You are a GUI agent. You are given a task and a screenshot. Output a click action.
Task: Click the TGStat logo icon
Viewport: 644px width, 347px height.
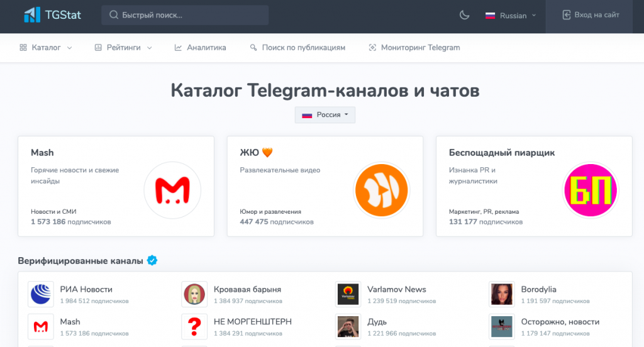pyautogui.click(x=33, y=15)
